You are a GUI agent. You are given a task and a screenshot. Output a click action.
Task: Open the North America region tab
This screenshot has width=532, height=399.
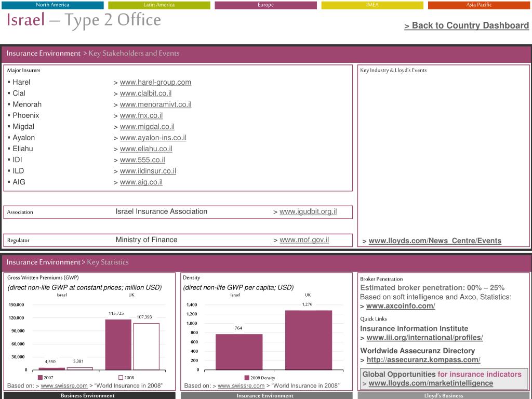click(52, 5)
